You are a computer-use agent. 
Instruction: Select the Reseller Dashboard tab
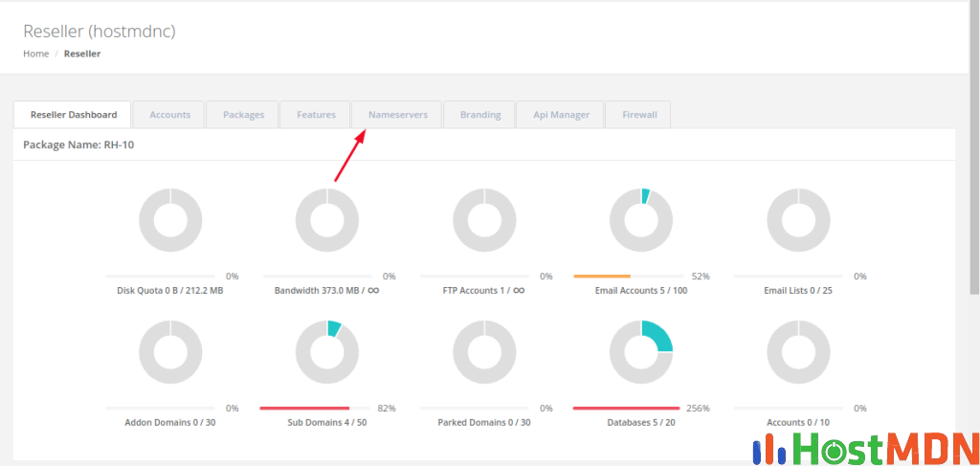[74, 115]
